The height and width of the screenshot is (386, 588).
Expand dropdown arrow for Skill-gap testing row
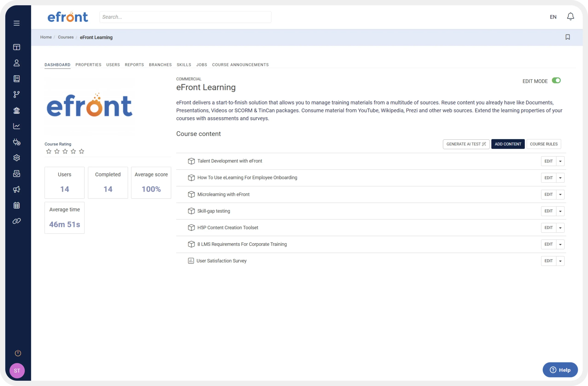[560, 211]
